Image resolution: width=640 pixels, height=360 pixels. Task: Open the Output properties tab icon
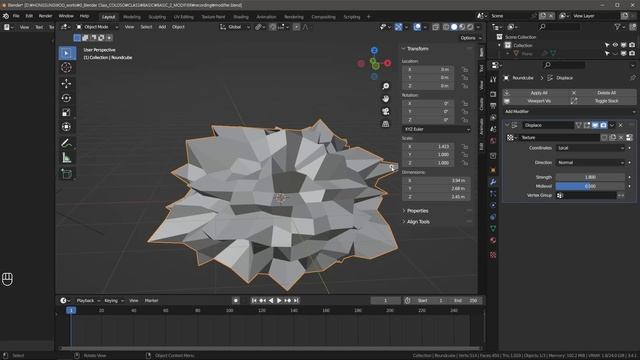(x=493, y=106)
